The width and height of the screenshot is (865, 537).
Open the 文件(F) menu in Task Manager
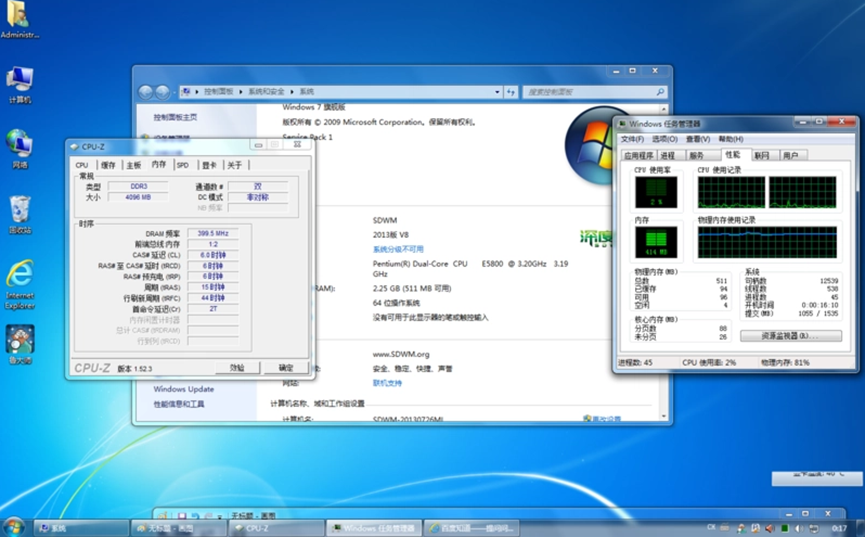(x=632, y=139)
